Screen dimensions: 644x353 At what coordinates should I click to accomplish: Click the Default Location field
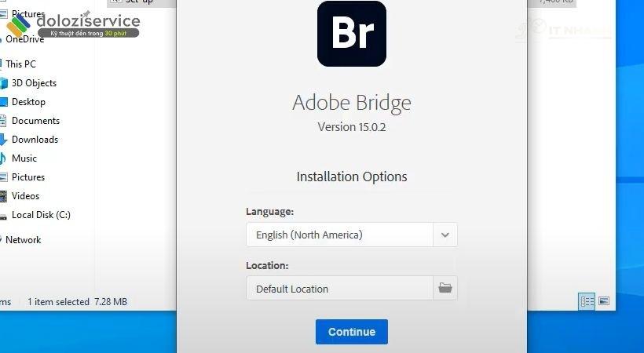[x=339, y=288]
